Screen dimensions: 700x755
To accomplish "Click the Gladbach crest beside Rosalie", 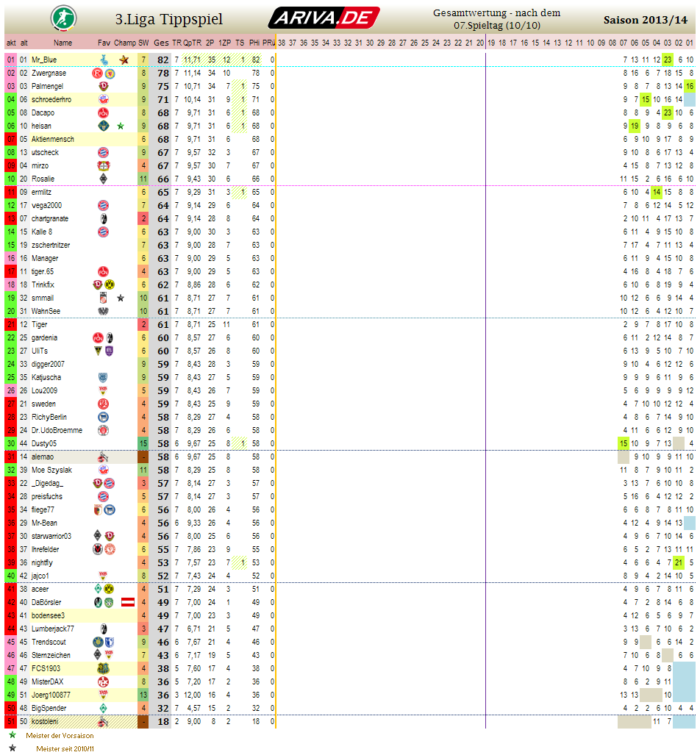I will coord(104,179).
